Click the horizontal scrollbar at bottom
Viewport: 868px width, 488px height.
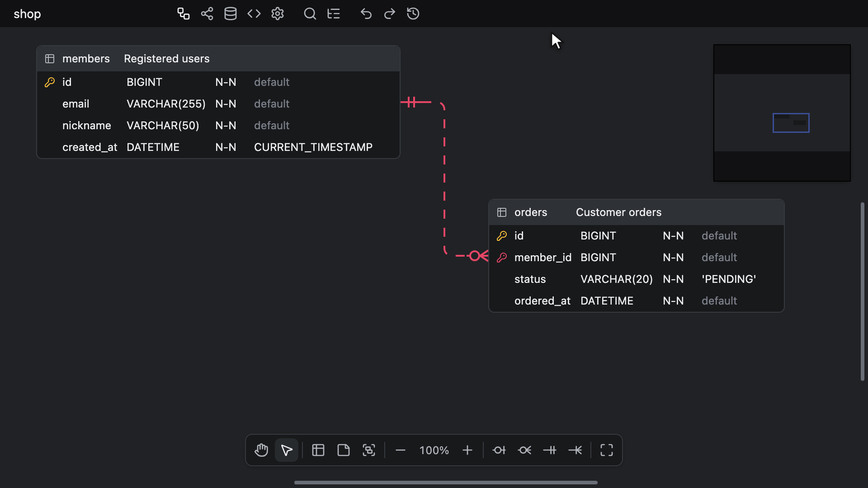coord(446,483)
